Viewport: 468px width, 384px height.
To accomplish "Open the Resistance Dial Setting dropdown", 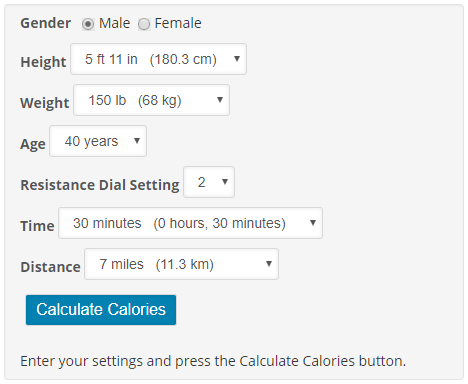I will click(209, 182).
